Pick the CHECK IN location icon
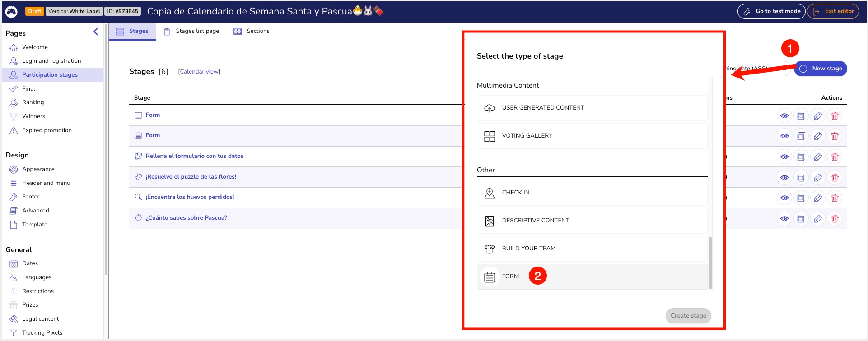The image size is (868, 341). (490, 193)
